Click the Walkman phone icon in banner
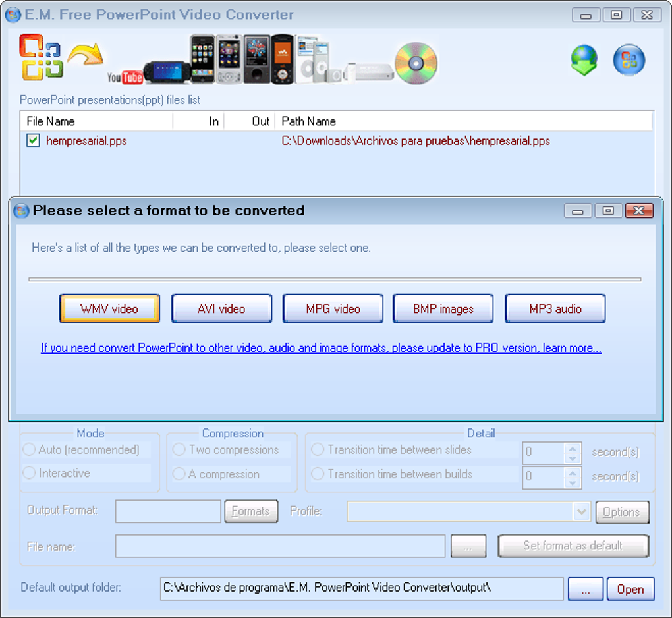Image resolution: width=672 pixels, height=618 pixels. coord(282,59)
